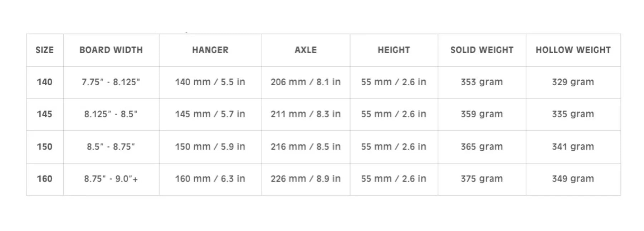Image resolution: width=644 pixels, height=231 pixels.
Task: Click the 8.75" - 9.0"+ board width cell
Action: tap(111, 179)
